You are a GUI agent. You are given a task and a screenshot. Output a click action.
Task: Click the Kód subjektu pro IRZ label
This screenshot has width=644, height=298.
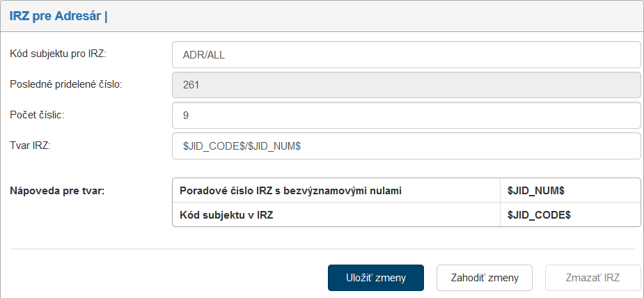pos(57,54)
